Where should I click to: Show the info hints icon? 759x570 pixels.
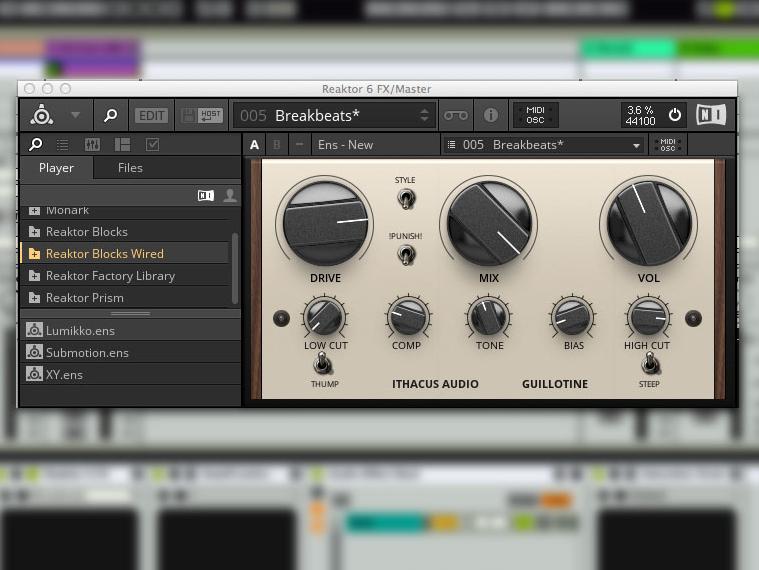pos(491,115)
